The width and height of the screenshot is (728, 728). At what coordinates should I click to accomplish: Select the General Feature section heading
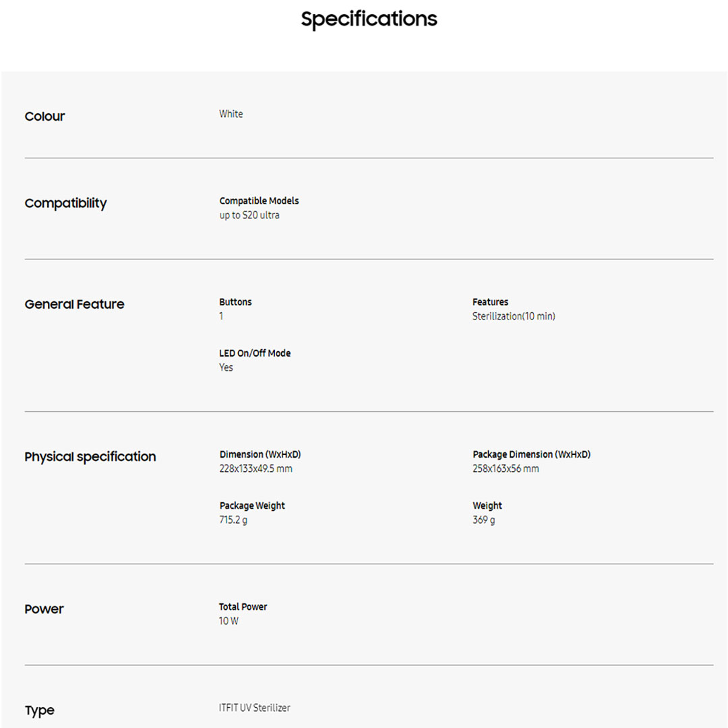point(74,304)
